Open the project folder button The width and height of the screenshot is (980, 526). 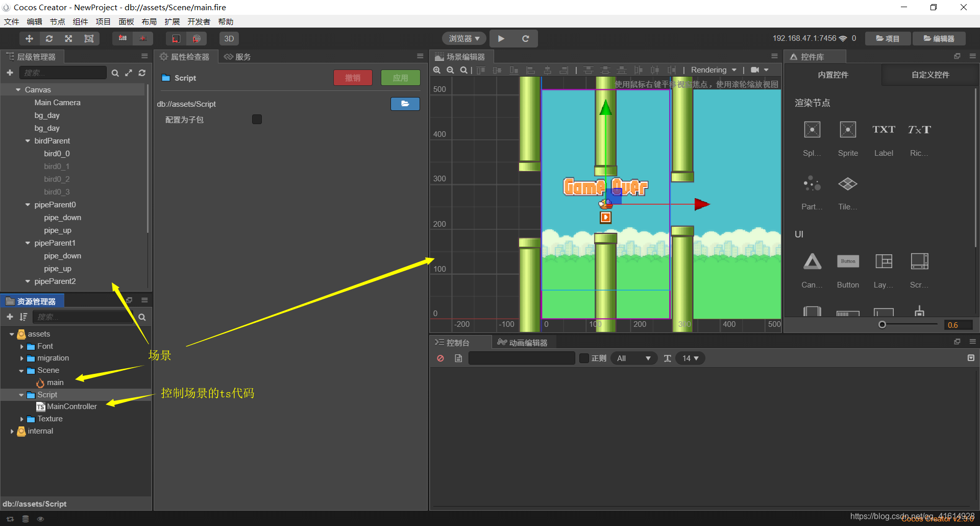(x=888, y=39)
